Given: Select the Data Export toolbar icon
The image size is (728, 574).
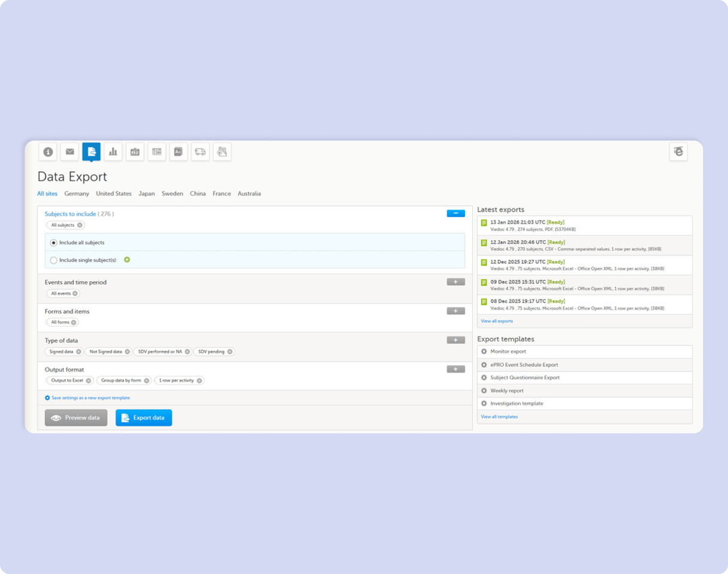Looking at the screenshot, I should [x=91, y=152].
